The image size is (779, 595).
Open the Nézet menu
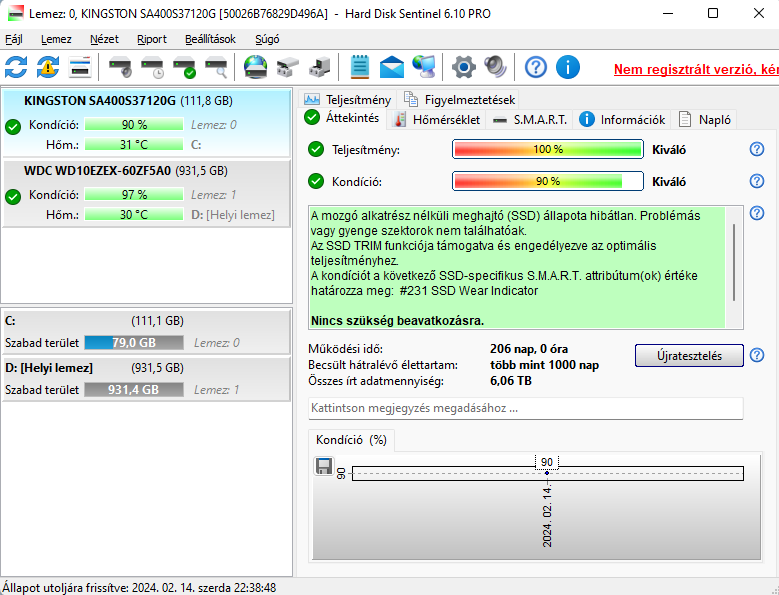pos(104,39)
